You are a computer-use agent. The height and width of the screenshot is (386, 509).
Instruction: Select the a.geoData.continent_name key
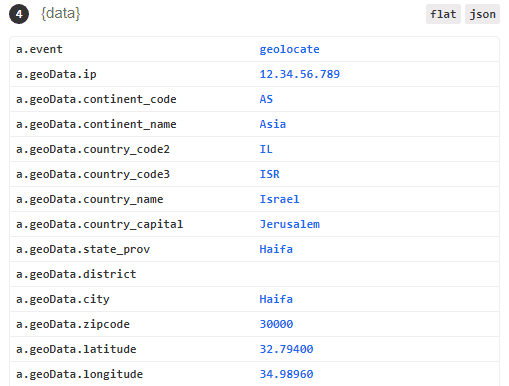pos(96,124)
